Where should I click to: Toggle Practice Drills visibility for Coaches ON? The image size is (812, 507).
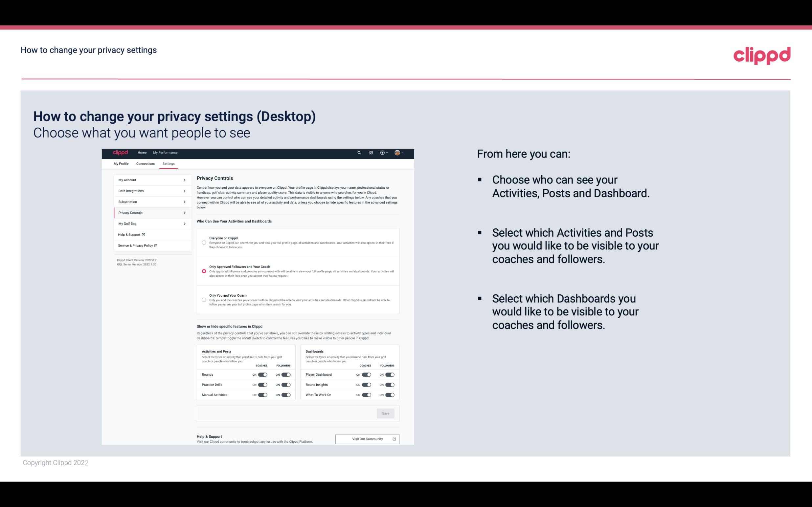click(x=262, y=385)
